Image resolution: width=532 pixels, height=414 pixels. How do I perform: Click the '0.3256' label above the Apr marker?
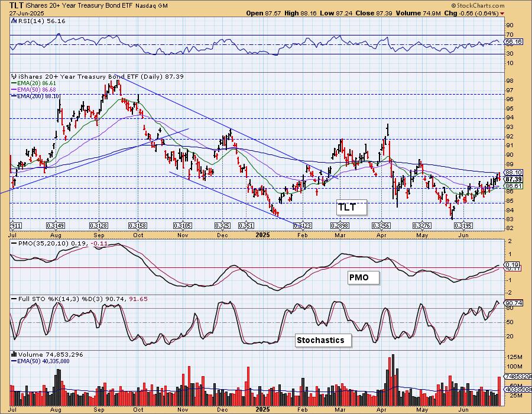381,226
